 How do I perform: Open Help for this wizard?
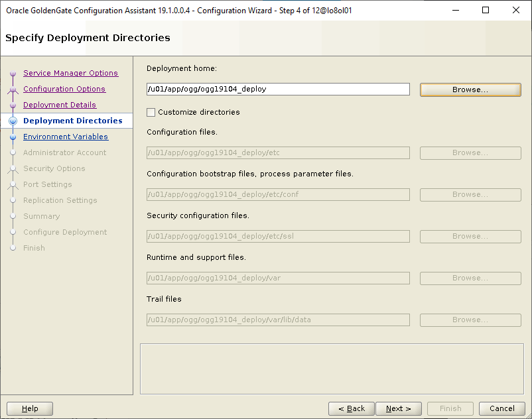[x=30, y=408]
